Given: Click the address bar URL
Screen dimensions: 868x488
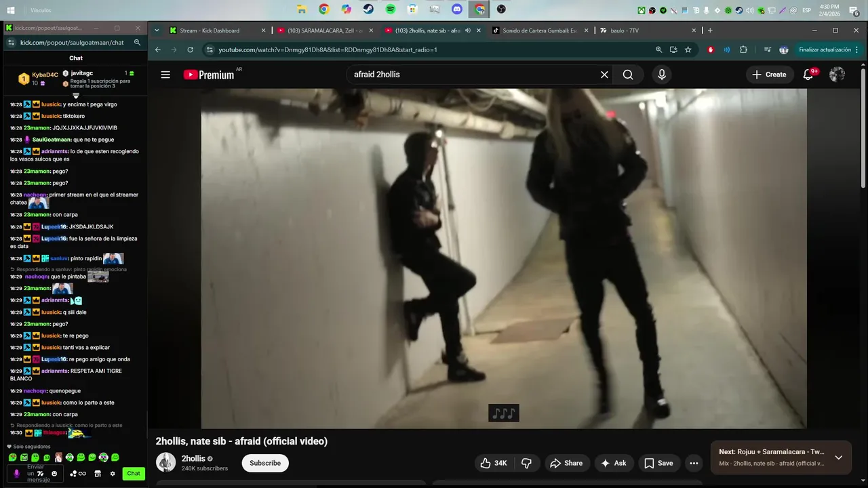Looking at the screenshot, I should point(328,50).
